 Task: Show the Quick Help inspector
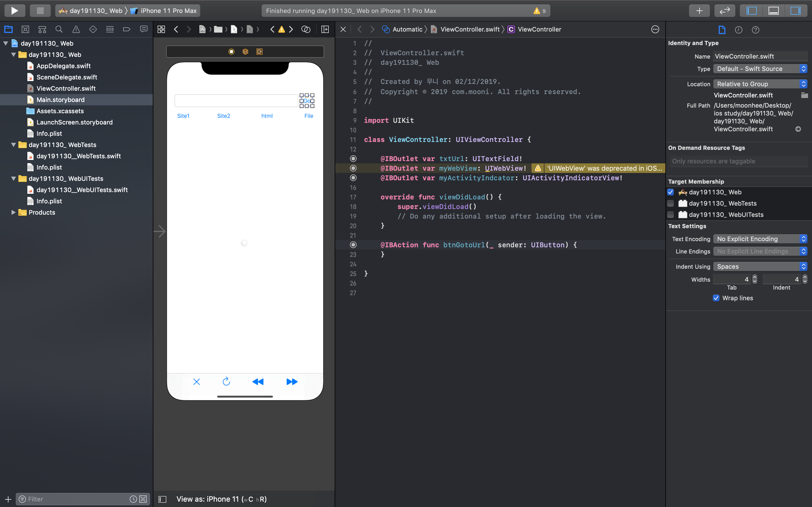pyautogui.click(x=755, y=30)
